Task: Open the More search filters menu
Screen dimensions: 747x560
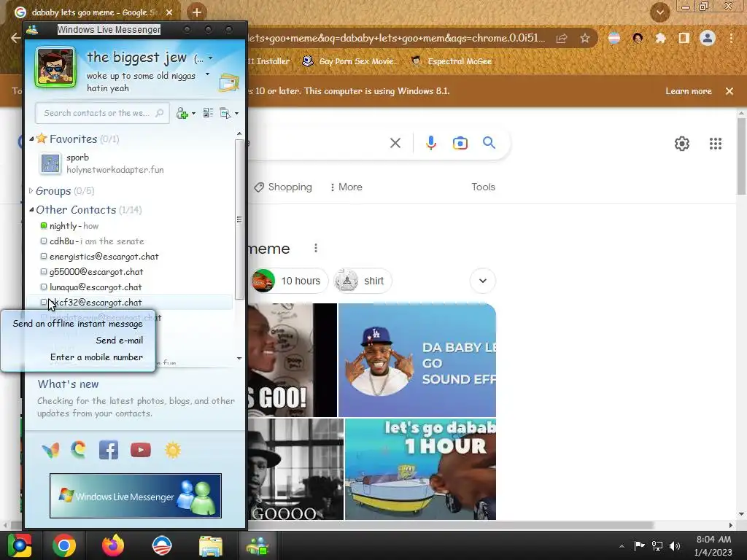Action: click(x=347, y=187)
